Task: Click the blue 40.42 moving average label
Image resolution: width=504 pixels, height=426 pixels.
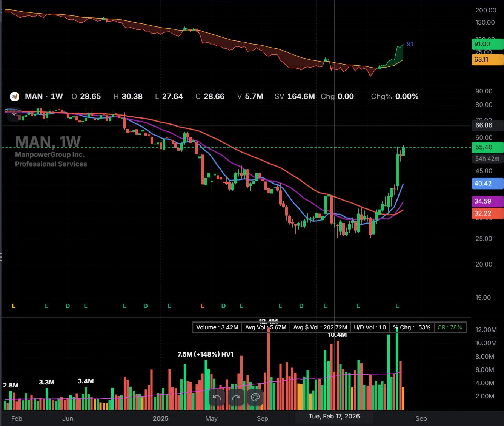Action: [488, 184]
